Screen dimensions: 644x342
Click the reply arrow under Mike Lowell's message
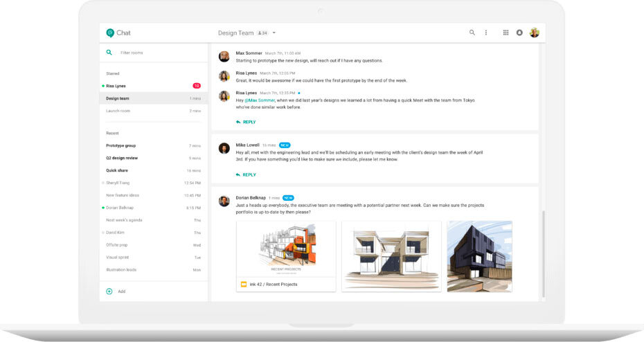pyautogui.click(x=238, y=175)
